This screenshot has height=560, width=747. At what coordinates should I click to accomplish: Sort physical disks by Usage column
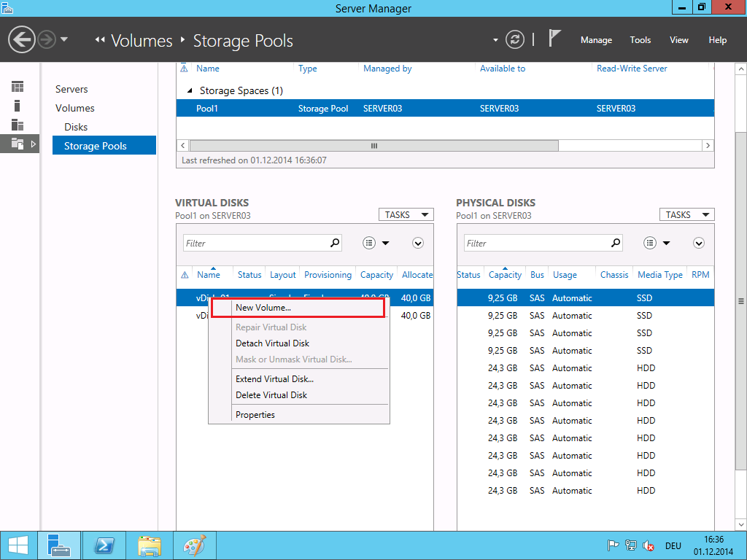click(x=565, y=275)
